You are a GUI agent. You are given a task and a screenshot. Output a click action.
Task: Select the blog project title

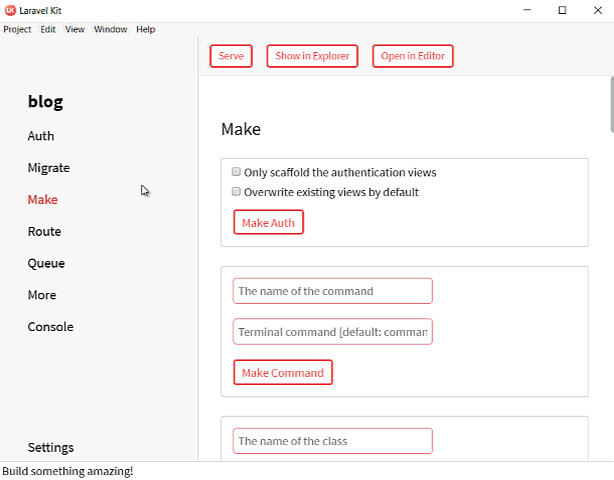click(45, 102)
